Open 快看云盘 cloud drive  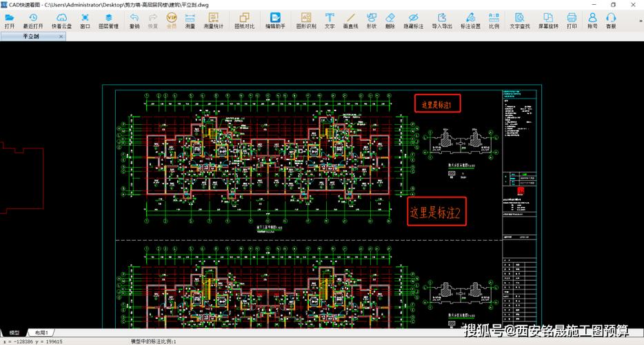point(61,21)
